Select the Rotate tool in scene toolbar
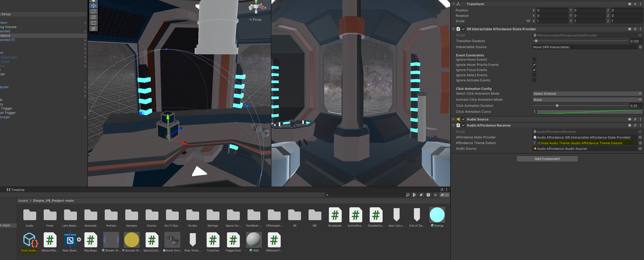 (x=94, y=11)
